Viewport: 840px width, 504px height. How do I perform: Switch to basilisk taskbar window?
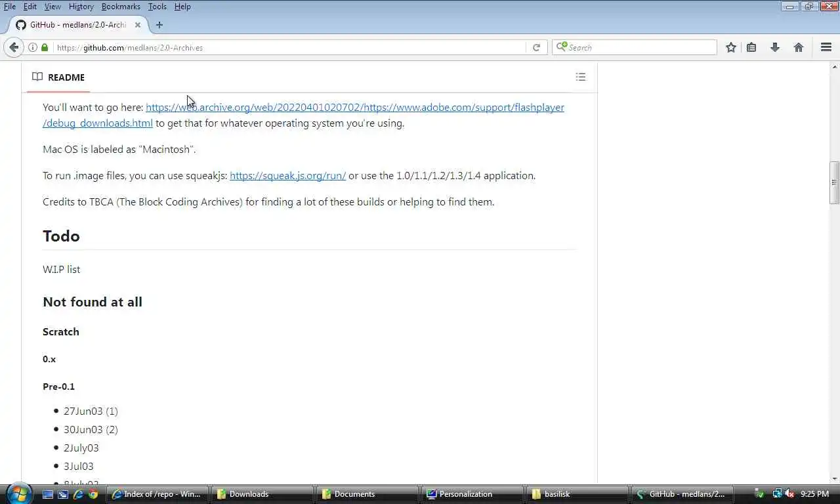point(578,494)
